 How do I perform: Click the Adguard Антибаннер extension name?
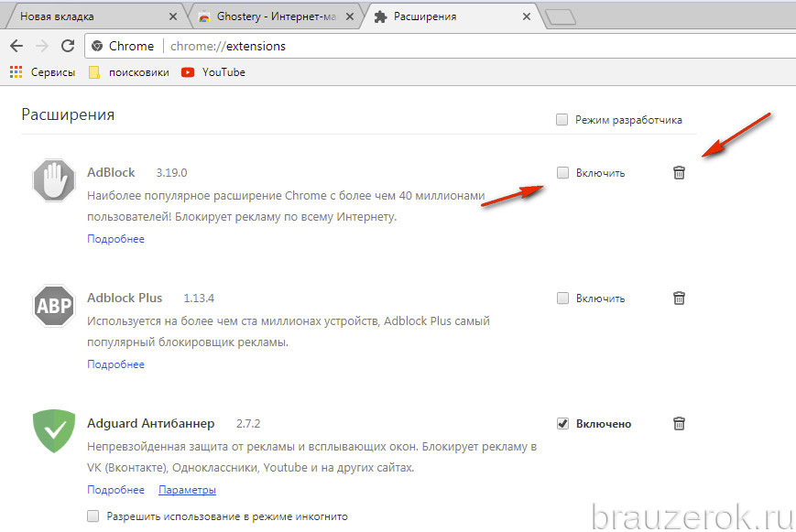point(151,423)
